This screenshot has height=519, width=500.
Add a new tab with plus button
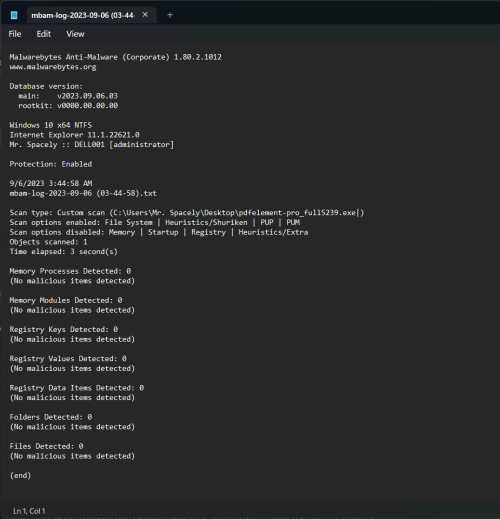[170, 15]
